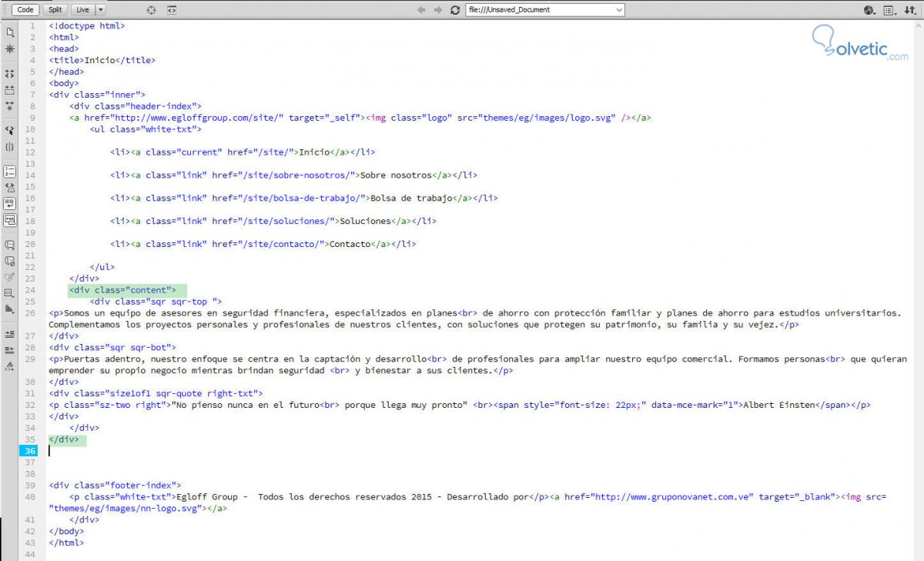Open the Format Source Code menu
The image size is (924, 561).
10,366
